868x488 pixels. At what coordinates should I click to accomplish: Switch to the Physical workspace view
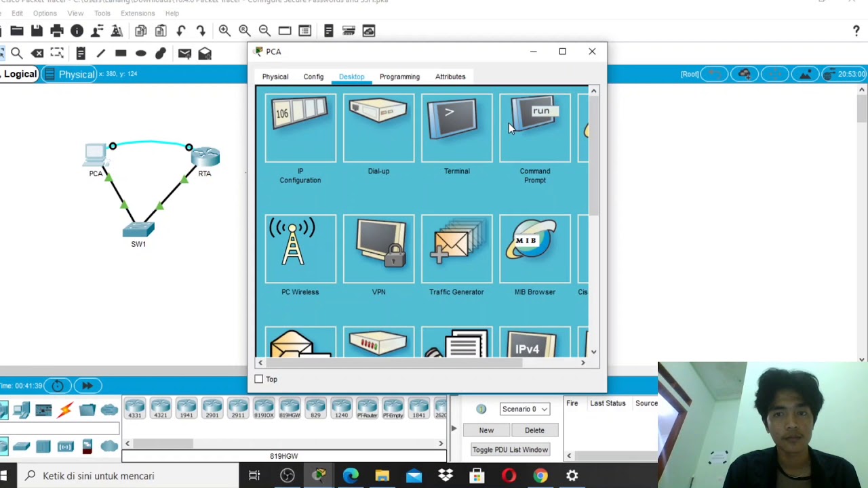pyautogui.click(x=71, y=74)
